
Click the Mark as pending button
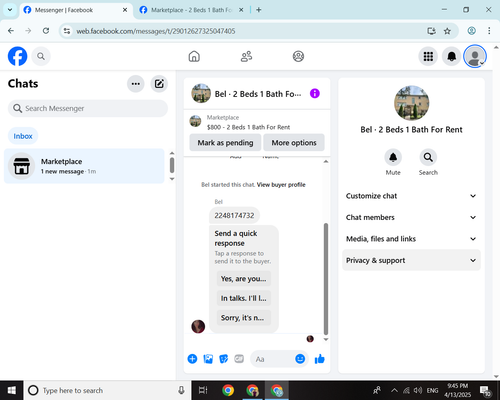pos(225,143)
